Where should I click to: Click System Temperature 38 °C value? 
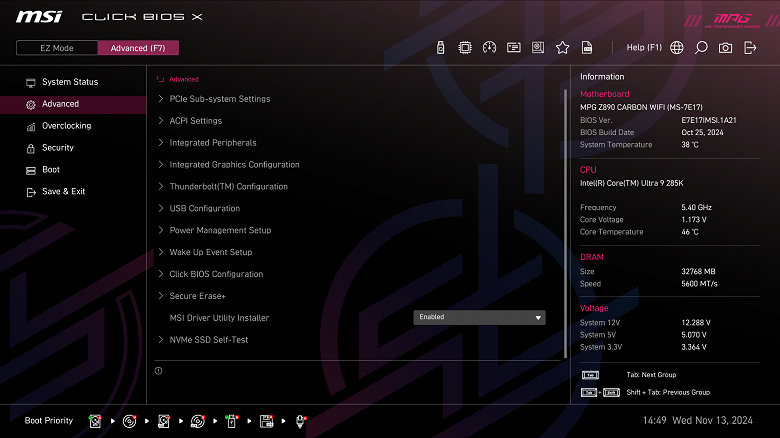click(690, 145)
